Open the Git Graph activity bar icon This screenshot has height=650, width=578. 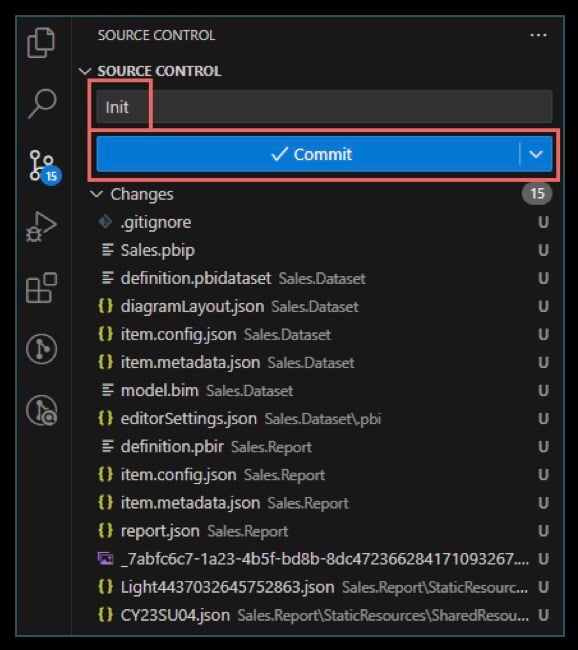point(41,349)
